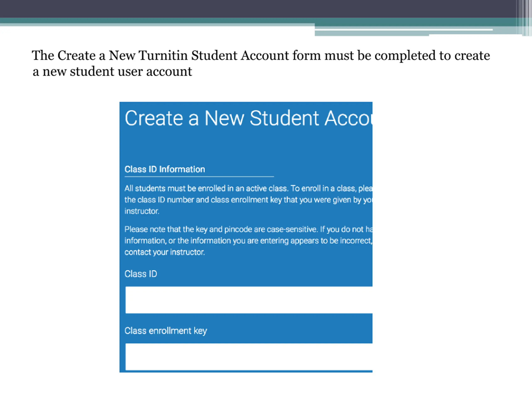This screenshot has height=399, width=532.
Task: Click the 'a new student user account' title line
Action: point(112,71)
